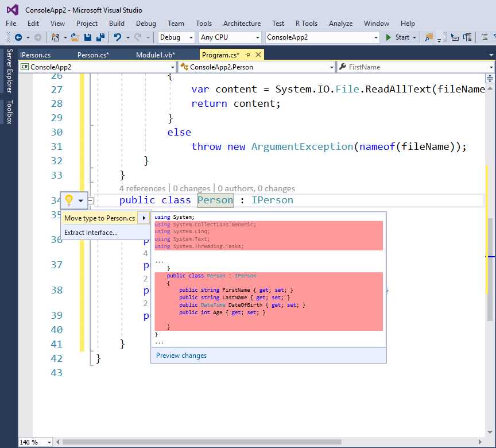Undo the last edit with the Undo icon
The height and width of the screenshot is (448, 496).
pos(118,37)
